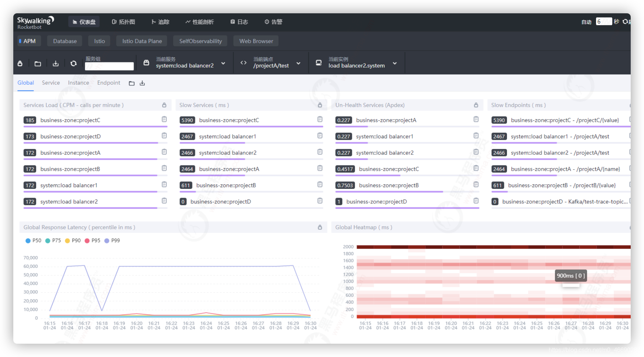The image size is (644, 357).
Task: Click system::load balancer2 - /projectA/test slow endpoint
Action: pos(560,153)
